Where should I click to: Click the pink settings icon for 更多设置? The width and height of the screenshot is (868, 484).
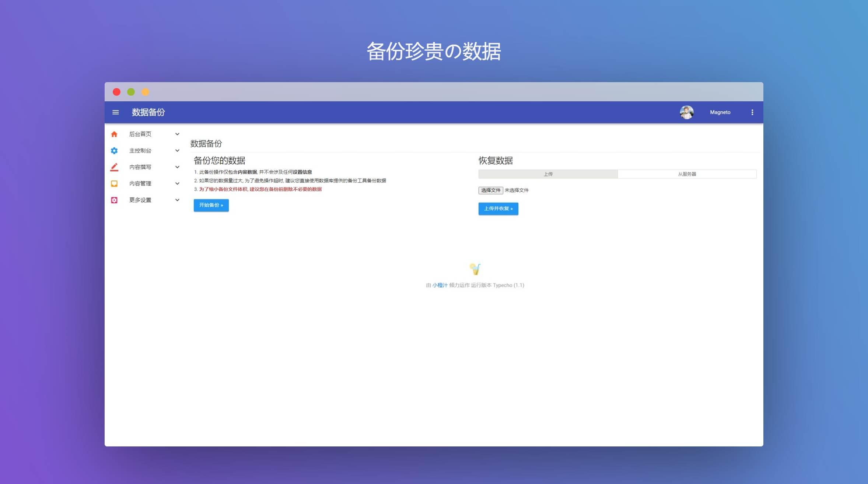(x=114, y=200)
